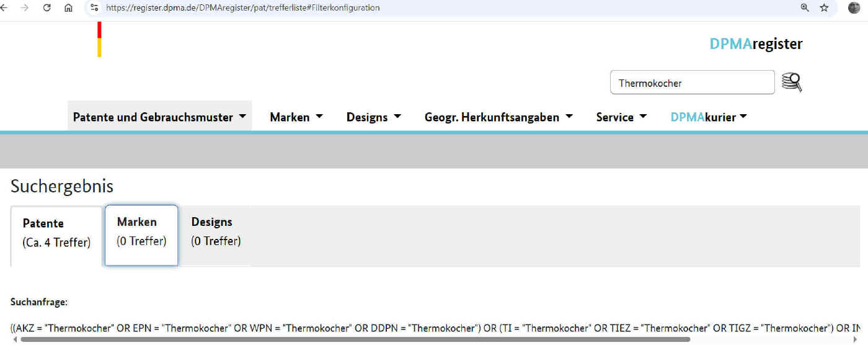Click the browser forward arrow

(x=25, y=8)
